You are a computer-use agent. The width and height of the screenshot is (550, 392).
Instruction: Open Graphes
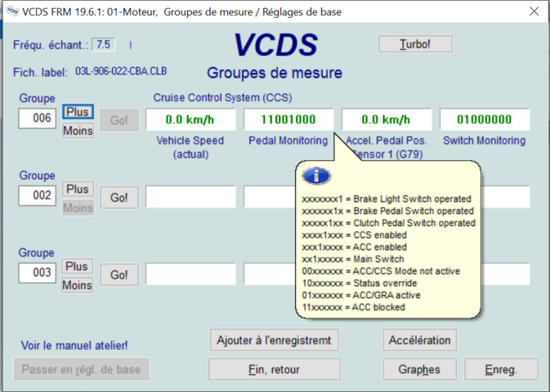(x=419, y=369)
